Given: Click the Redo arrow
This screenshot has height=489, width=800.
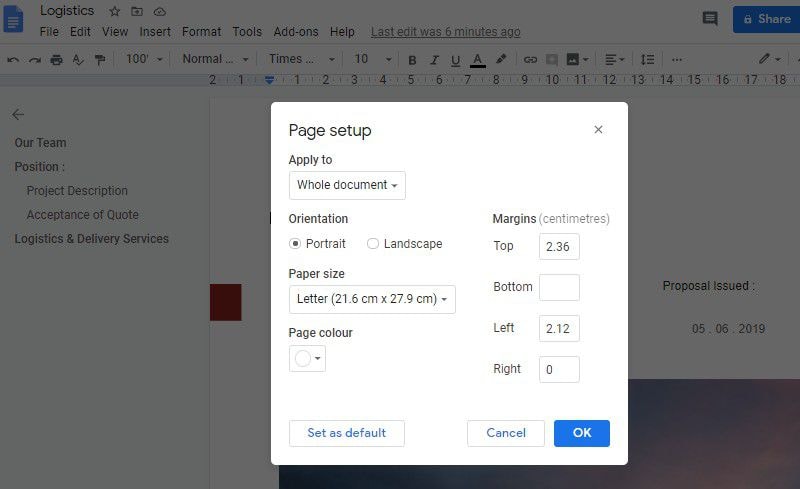Looking at the screenshot, I should 35,60.
